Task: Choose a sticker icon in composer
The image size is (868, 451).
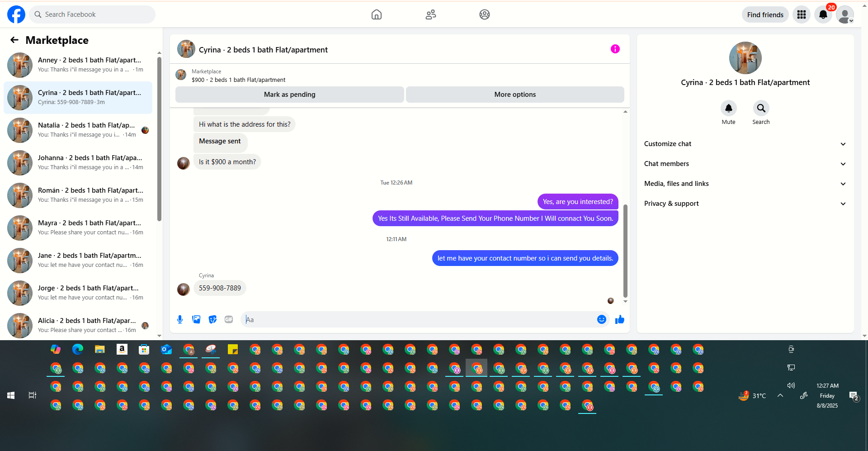Action: (x=212, y=319)
